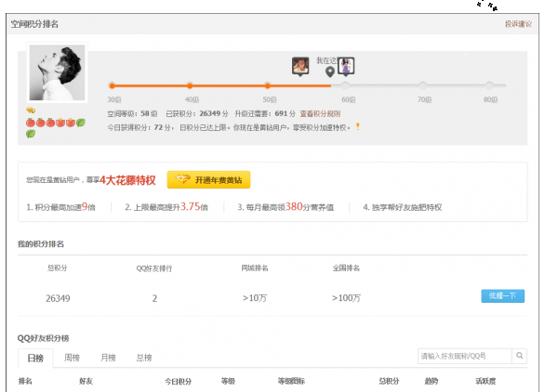Viewport: 558px width, 392px height.
Task: Click 开通年费黄钻 button
Action: click(208, 179)
